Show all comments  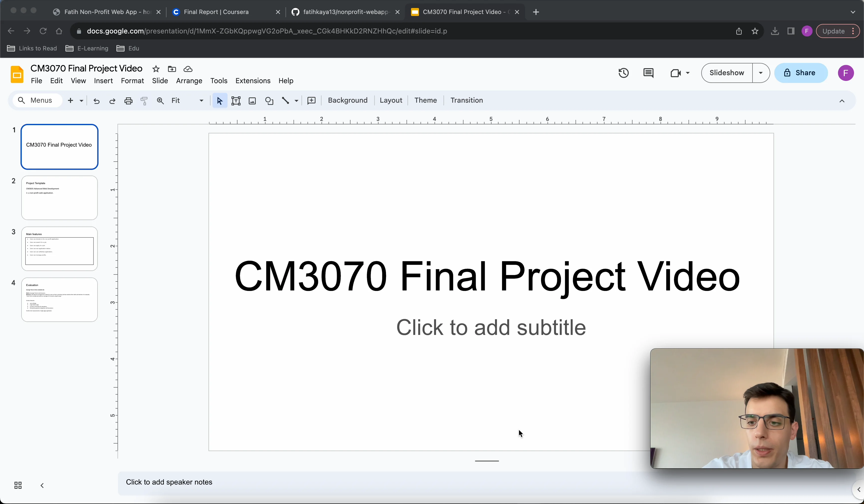[648, 73]
